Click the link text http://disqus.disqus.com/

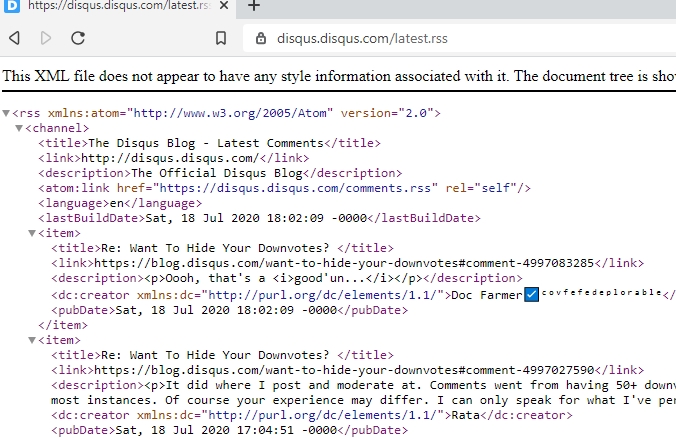click(170, 158)
